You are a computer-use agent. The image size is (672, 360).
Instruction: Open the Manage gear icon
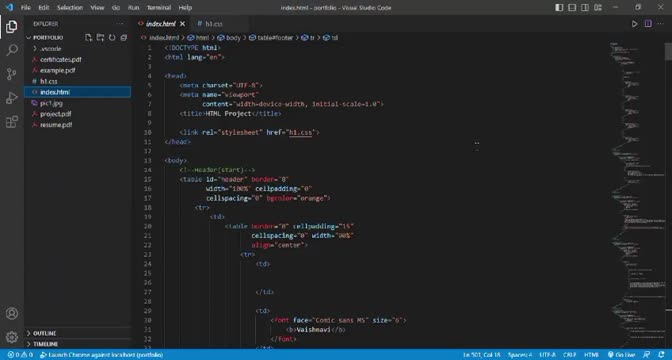(x=12, y=337)
